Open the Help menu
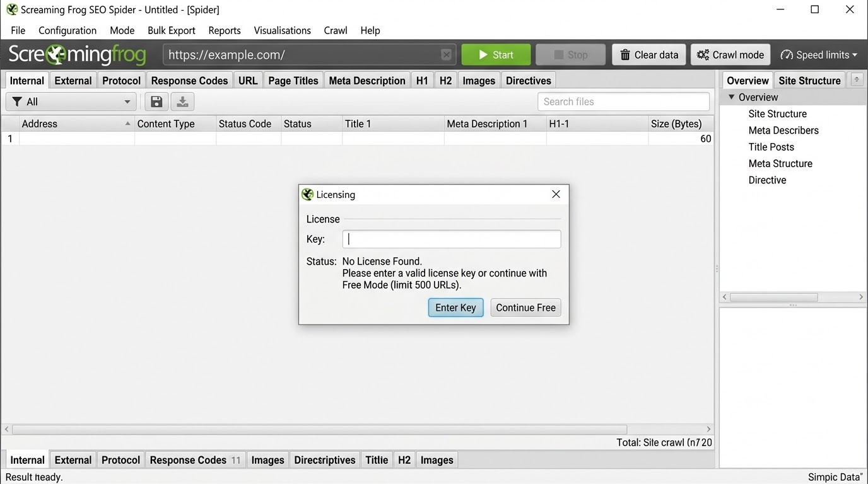This screenshot has width=868, height=484. [370, 30]
